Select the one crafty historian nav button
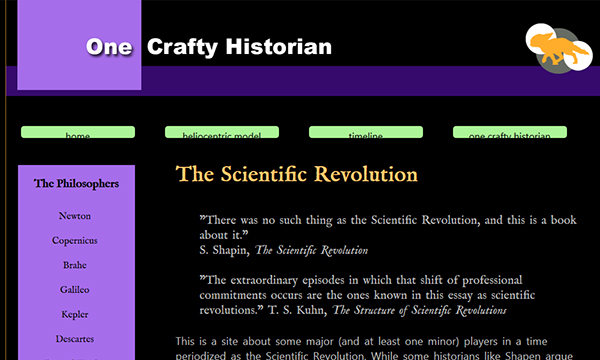This screenshot has width=600, height=360. click(x=510, y=132)
